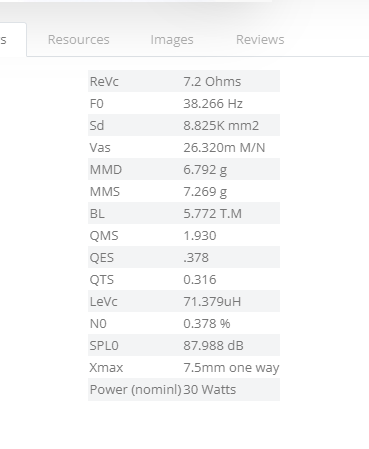Click the QES .378 row

184,257
